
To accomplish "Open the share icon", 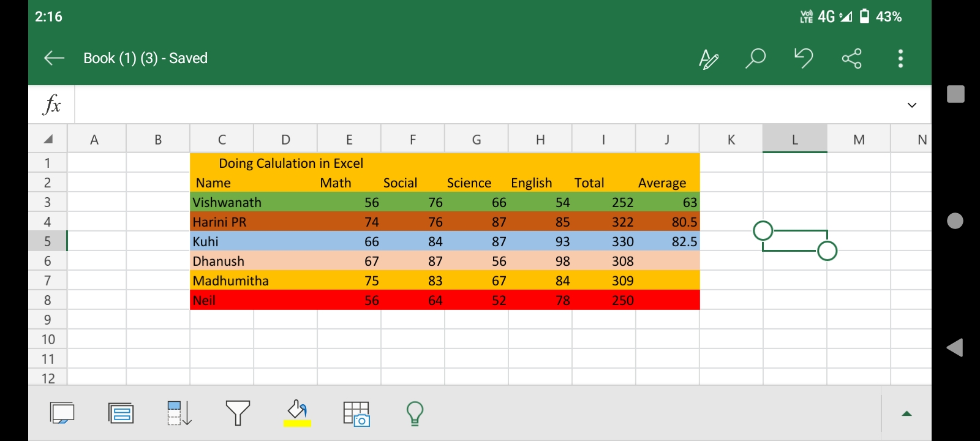I will click(x=851, y=59).
